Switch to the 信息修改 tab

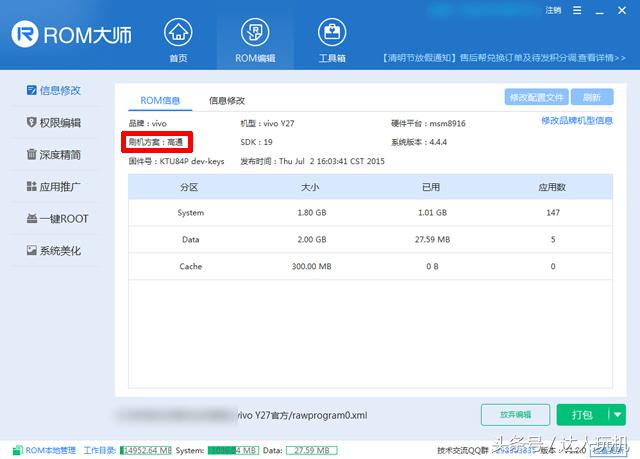[x=227, y=100]
